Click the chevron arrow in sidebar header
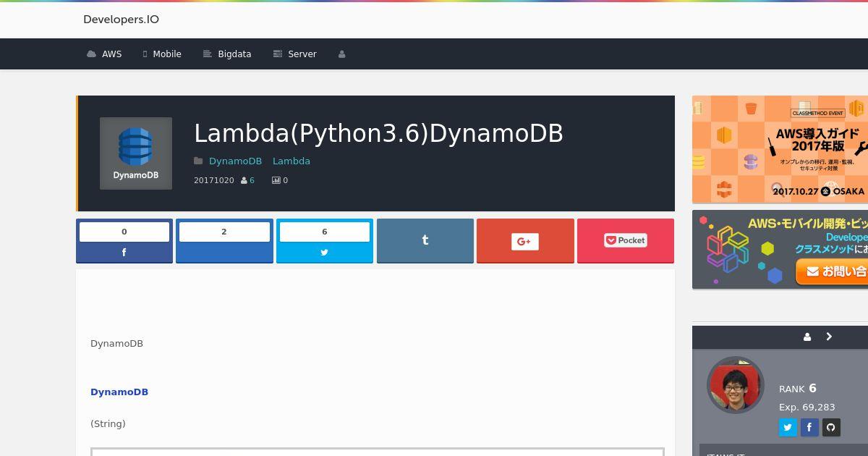Image resolution: width=868 pixels, height=456 pixels. (829, 337)
